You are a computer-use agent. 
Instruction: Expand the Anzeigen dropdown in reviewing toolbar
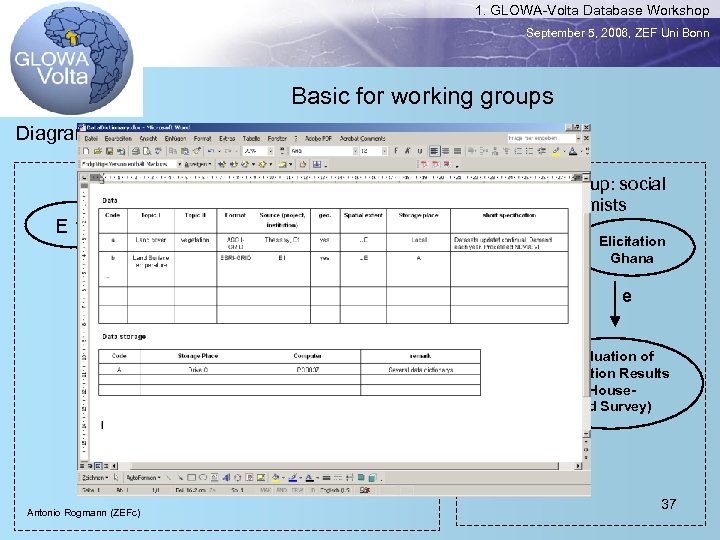click(198, 164)
